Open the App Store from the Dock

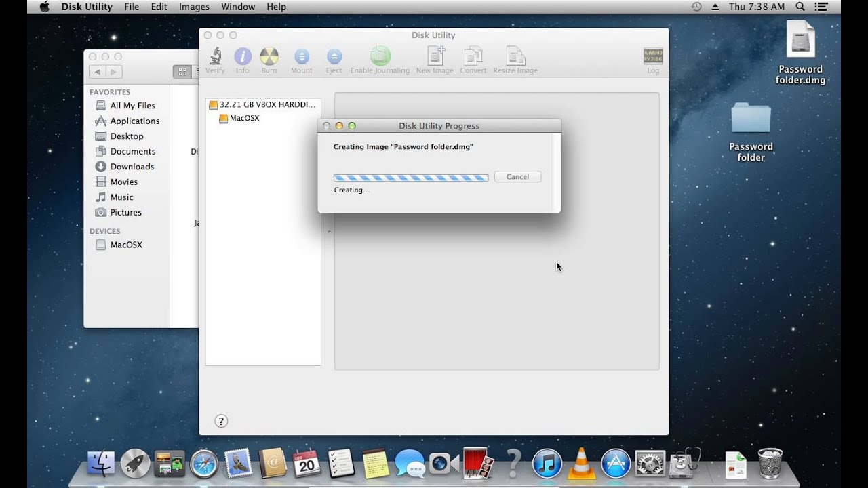[x=616, y=464]
